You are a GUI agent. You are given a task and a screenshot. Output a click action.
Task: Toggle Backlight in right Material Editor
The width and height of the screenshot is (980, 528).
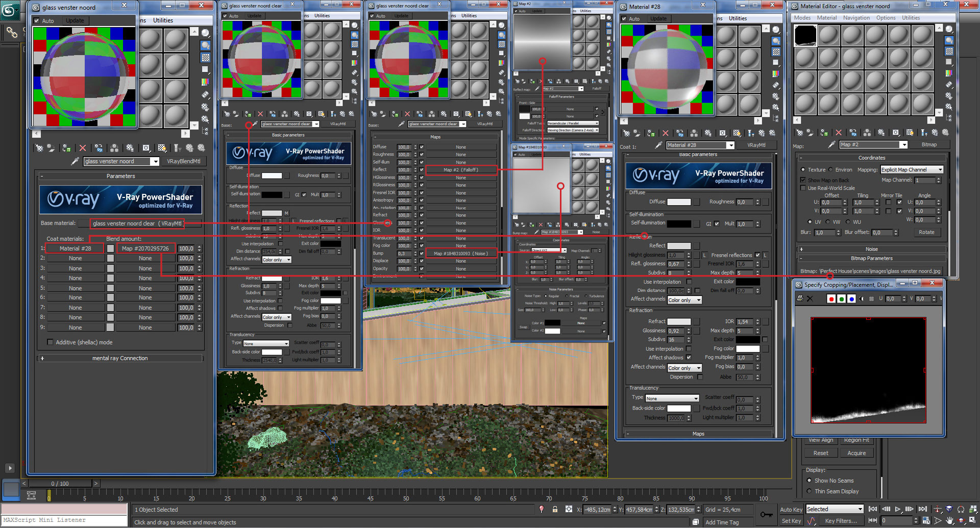point(949,40)
